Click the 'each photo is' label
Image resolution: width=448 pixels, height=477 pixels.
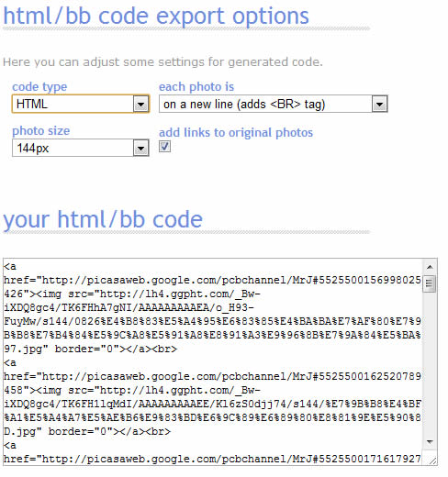196,87
